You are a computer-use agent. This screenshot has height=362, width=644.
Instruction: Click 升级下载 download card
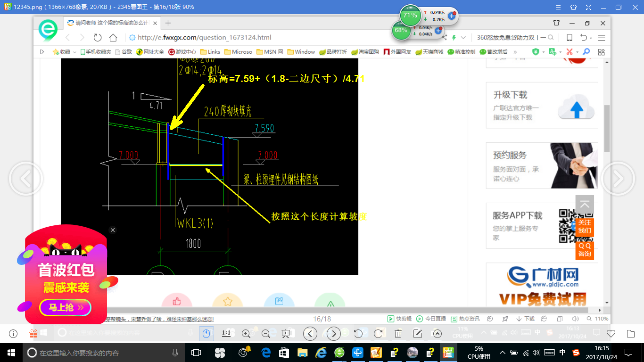[542, 105]
